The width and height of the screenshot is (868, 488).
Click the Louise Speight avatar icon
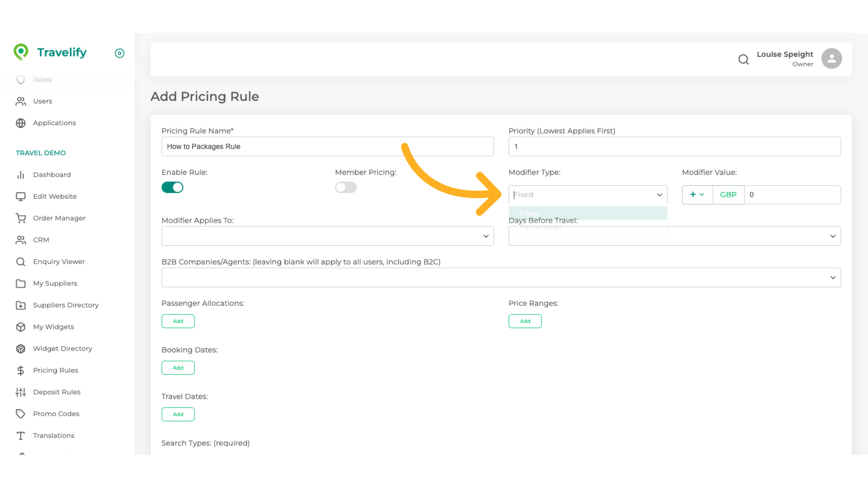point(831,58)
